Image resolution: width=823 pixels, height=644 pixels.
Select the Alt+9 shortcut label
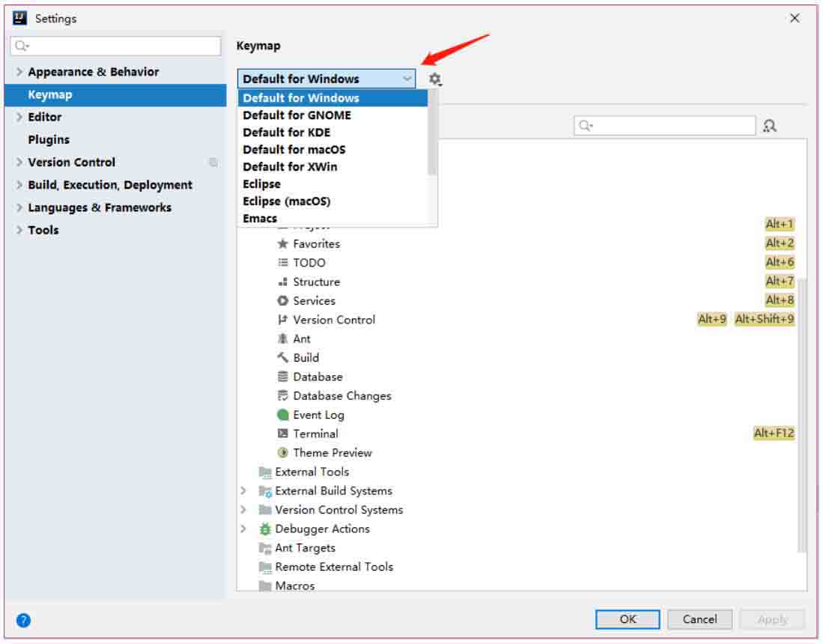[711, 319]
